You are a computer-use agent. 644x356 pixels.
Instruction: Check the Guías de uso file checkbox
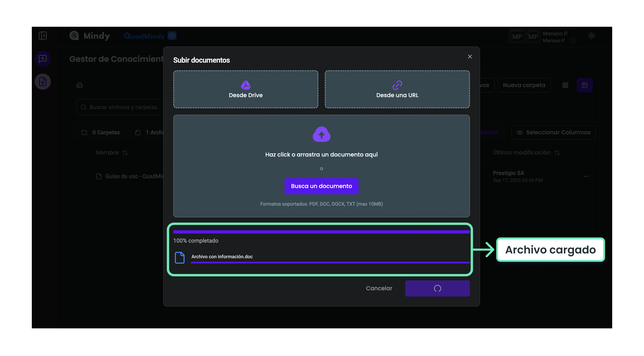coord(80,176)
